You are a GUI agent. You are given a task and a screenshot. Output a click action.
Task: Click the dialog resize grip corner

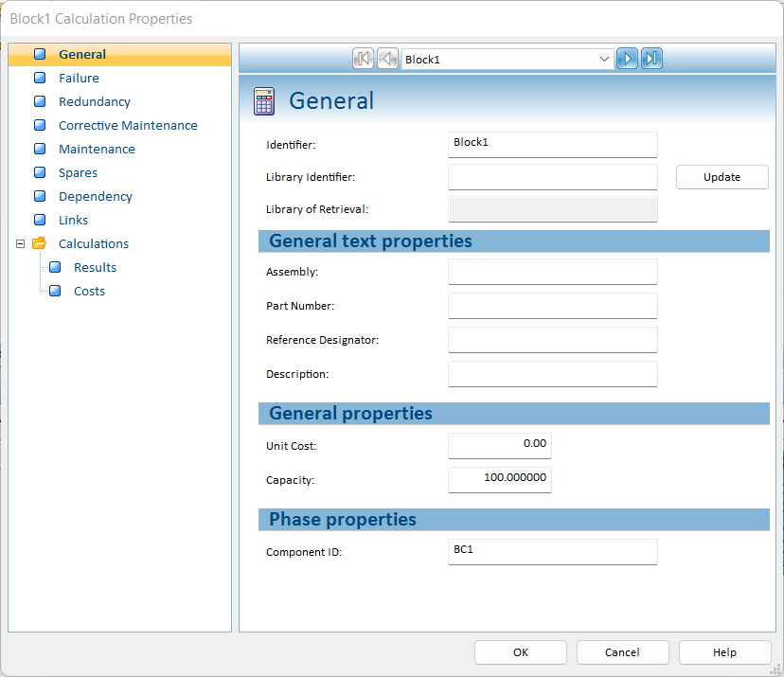pyautogui.click(x=775, y=669)
